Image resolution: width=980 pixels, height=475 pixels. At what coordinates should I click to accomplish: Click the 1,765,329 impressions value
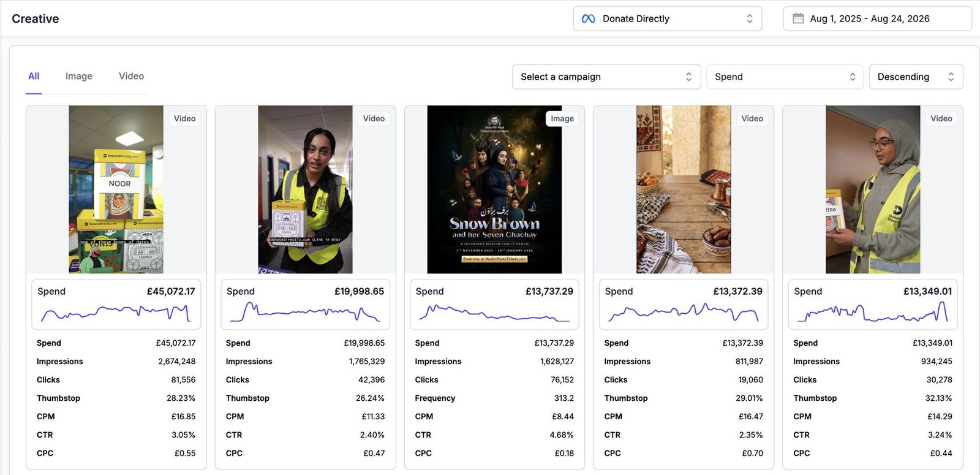pos(367,362)
